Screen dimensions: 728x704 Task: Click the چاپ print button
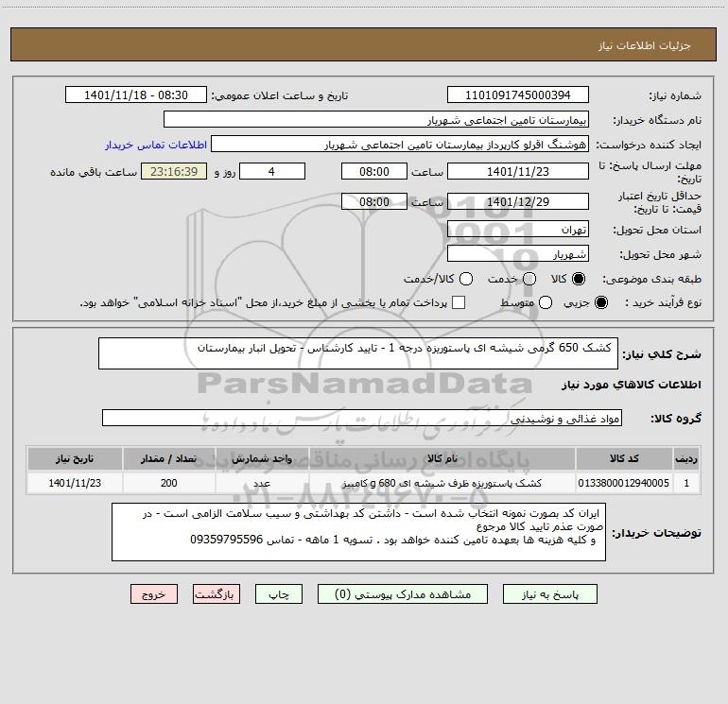pyautogui.click(x=279, y=594)
